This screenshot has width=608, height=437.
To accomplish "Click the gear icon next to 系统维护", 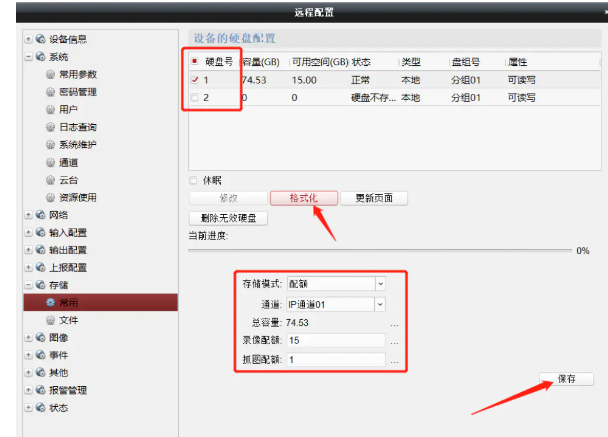I will pyautogui.click(x=51, y=145).
